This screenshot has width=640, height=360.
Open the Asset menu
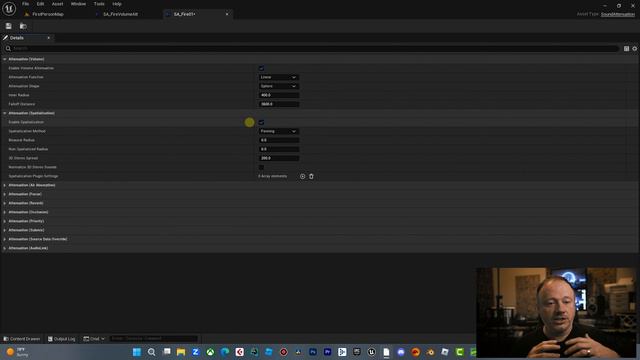58,4
